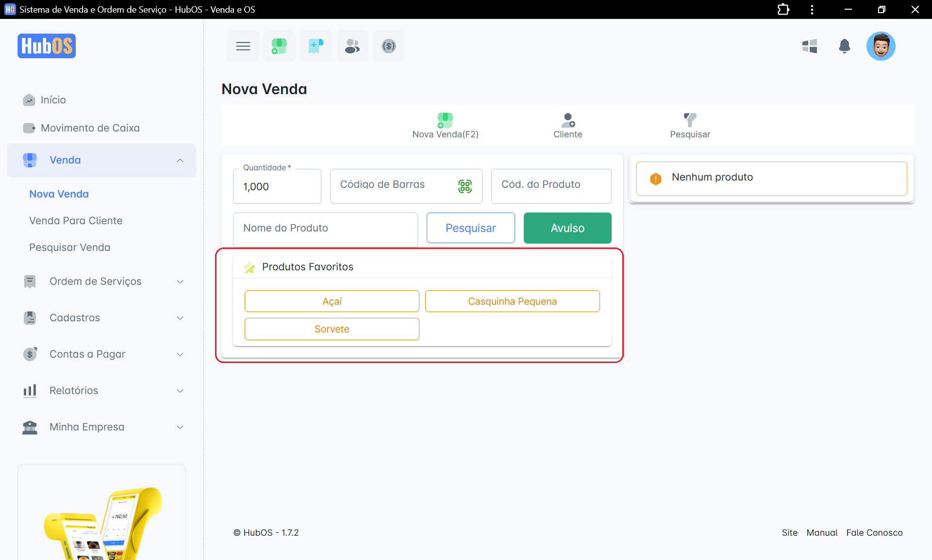Add Açaí favorite product
This screenshot has width=932, height=560.
tap(332, 301)
